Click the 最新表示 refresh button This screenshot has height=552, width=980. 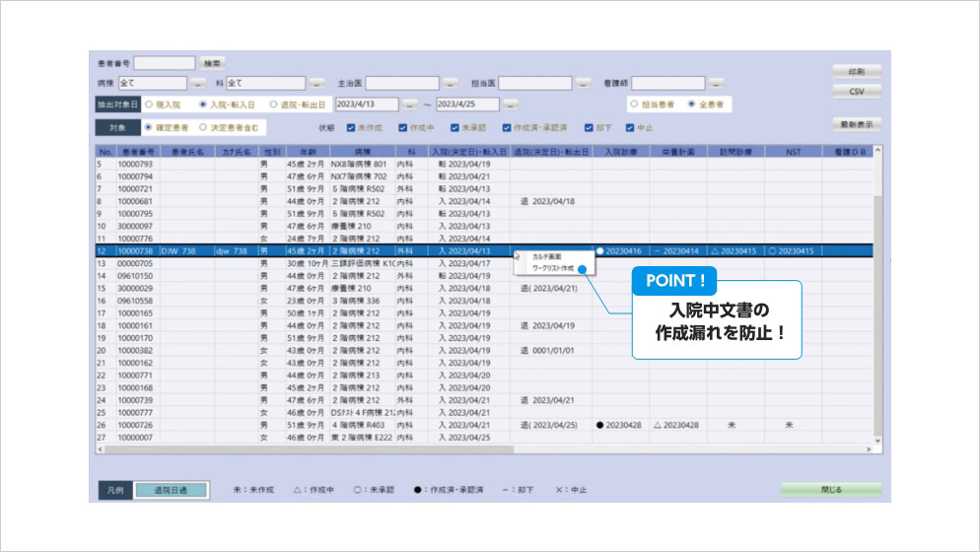coord(856,125)
